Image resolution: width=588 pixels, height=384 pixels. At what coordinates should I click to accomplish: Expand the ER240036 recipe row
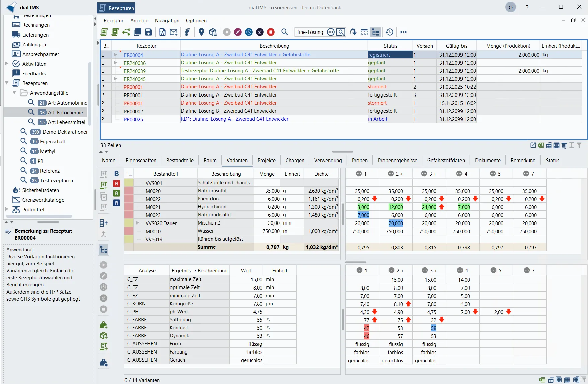116,63
